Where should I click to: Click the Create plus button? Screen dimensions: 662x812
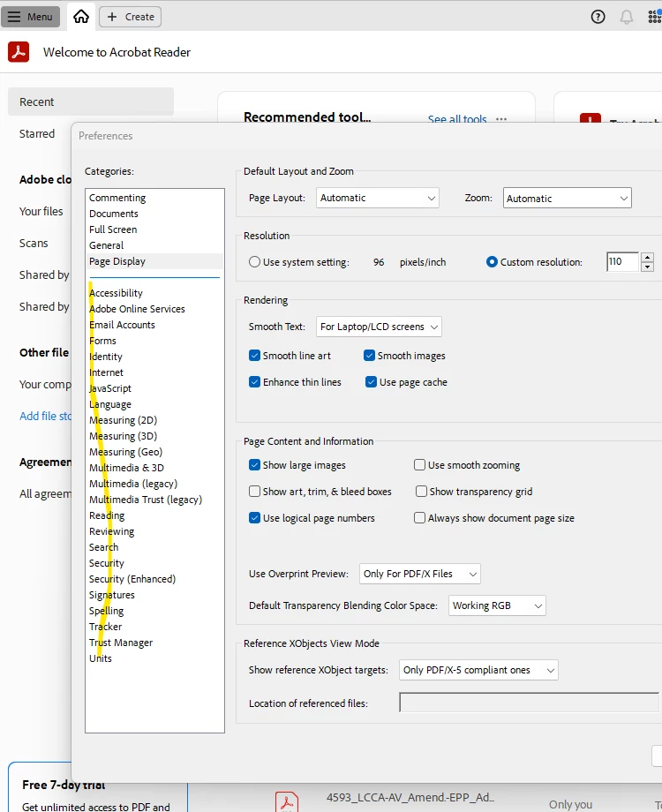point(130,17)
